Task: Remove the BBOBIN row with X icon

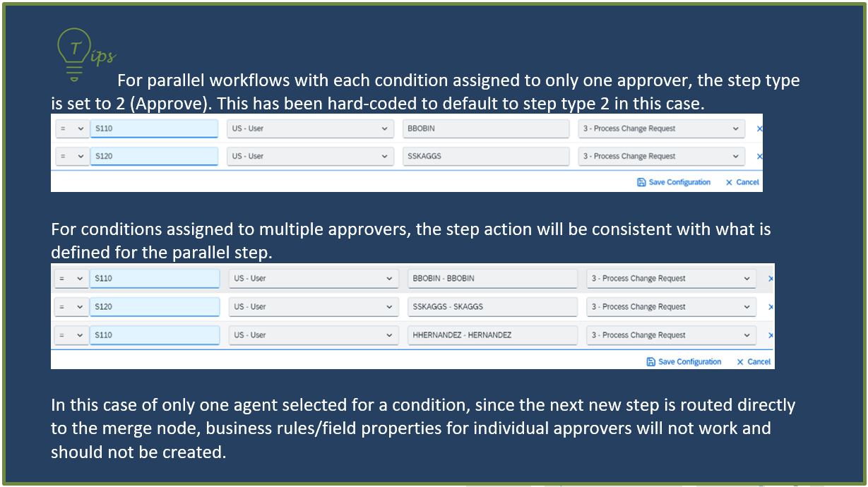Action: click(x=760, y=129)
